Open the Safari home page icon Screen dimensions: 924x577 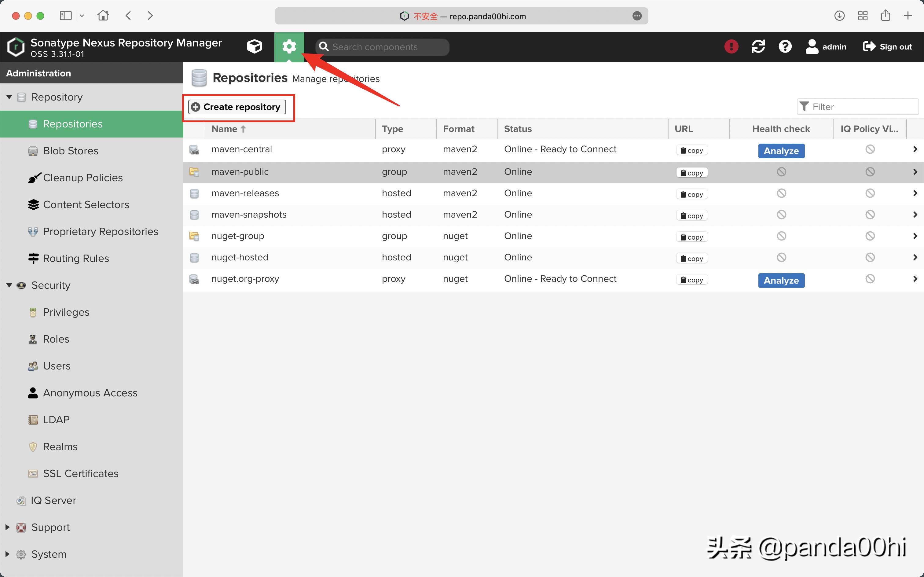(x=103, y=16)
